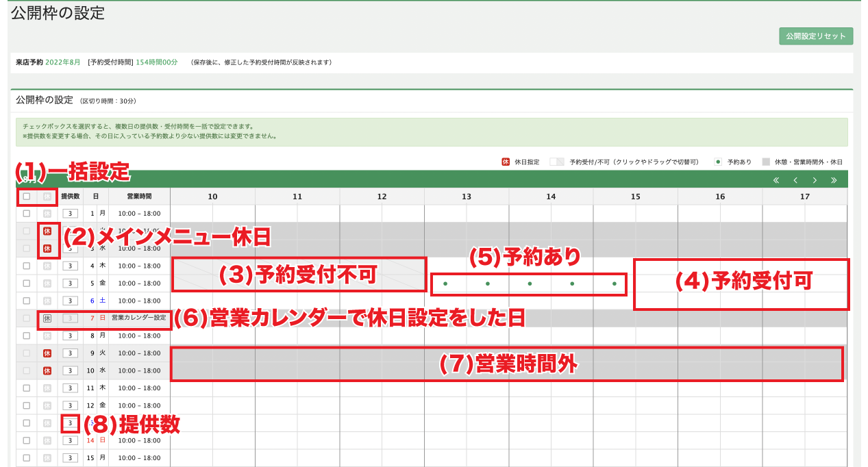
Task: Click the 提供数 column header
Action: (71, 197)
